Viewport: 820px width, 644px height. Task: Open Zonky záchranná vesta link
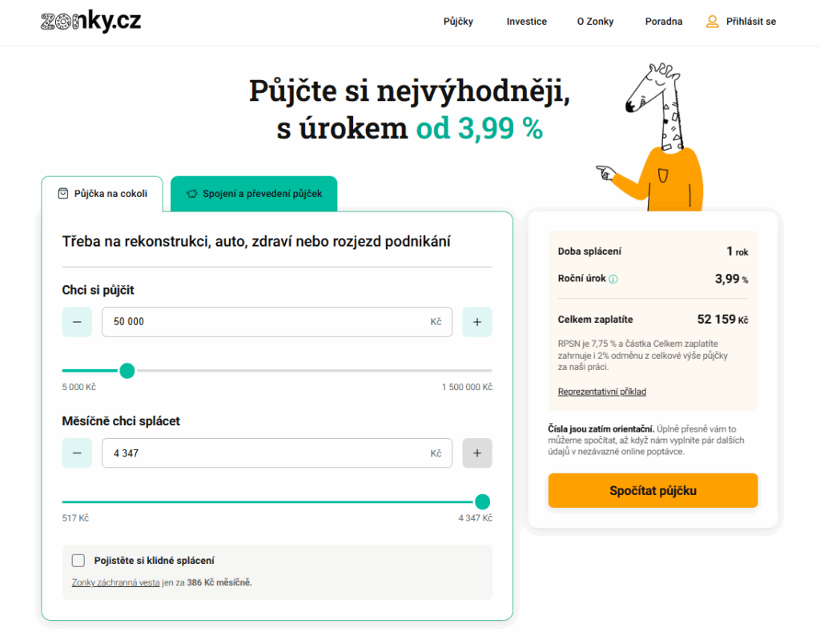tap(116, 582)
